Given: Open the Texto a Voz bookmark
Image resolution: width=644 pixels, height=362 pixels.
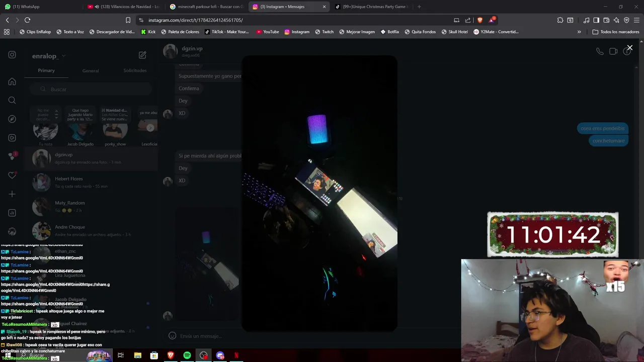Looking at the screenshot, I should pyautogui.click(x=70, y=32).
